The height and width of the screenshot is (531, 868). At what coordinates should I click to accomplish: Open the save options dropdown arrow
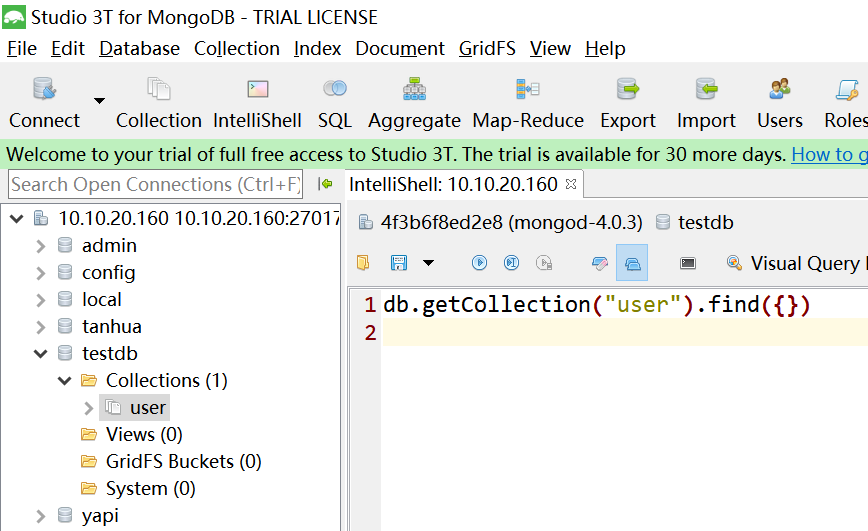pos(428,263)
